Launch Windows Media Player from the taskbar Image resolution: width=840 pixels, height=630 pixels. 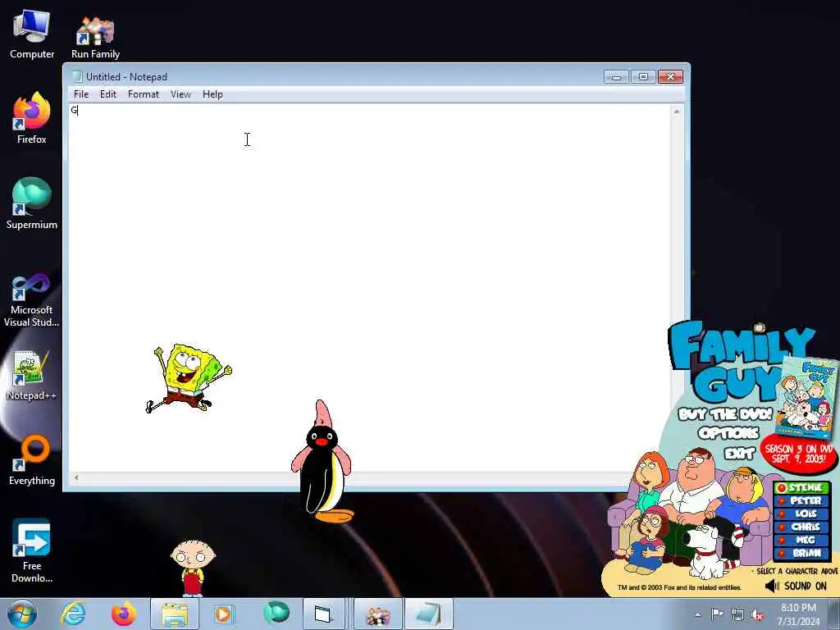tap(224, 614)
